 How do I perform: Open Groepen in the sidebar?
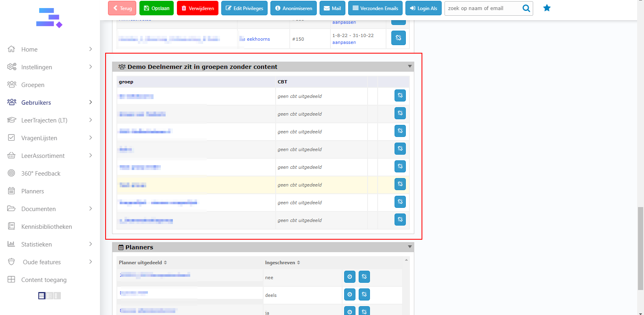[x=33, y=85]
